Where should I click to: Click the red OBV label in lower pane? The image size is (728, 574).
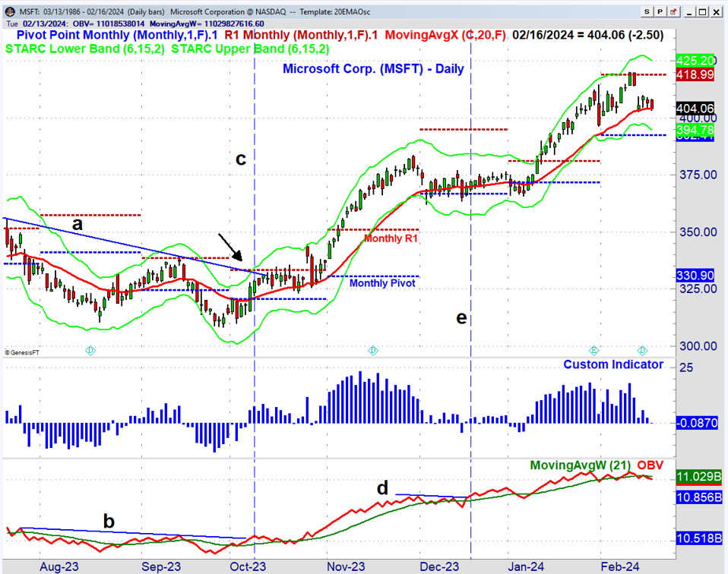pos(650,465)
